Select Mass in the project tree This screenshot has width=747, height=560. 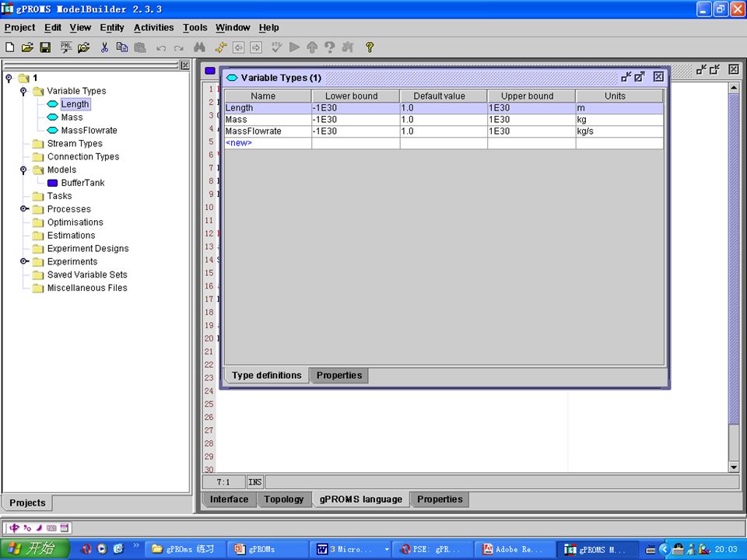(x=72, y=117)
